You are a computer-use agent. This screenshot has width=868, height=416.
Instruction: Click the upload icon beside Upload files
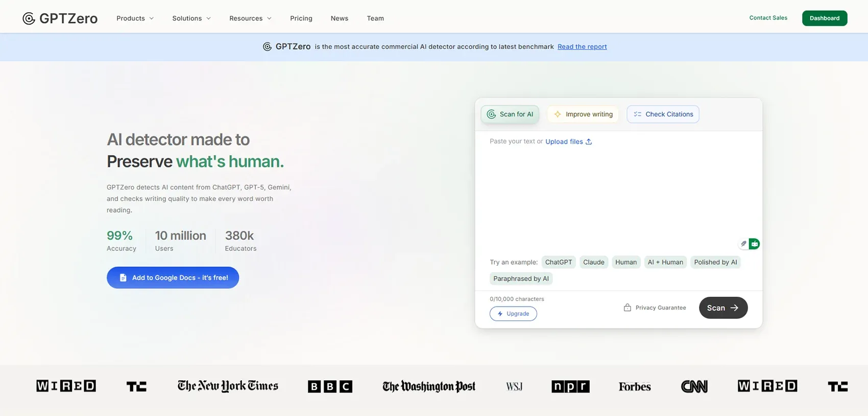pyautogui.click(x=589, y=142)
